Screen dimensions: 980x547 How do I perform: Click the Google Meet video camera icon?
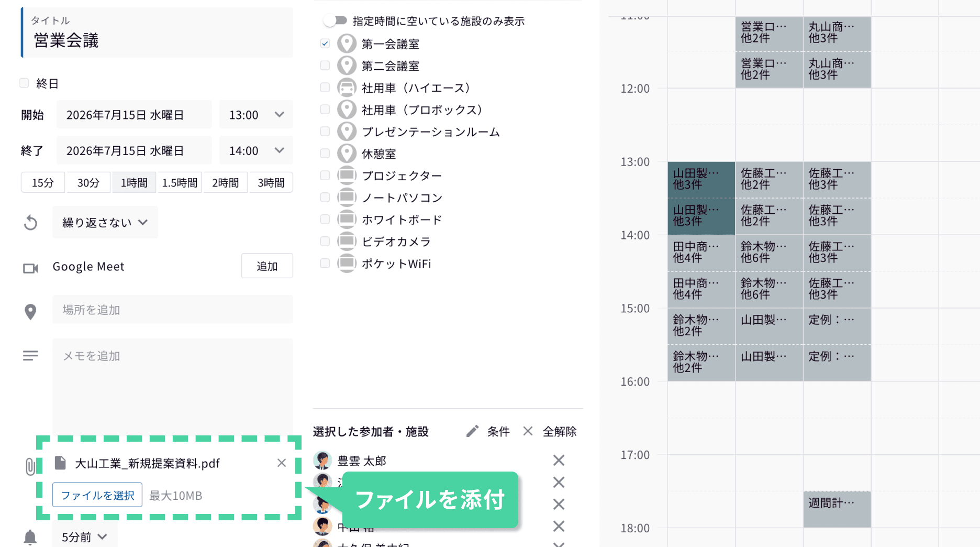[x=31, y=268]
